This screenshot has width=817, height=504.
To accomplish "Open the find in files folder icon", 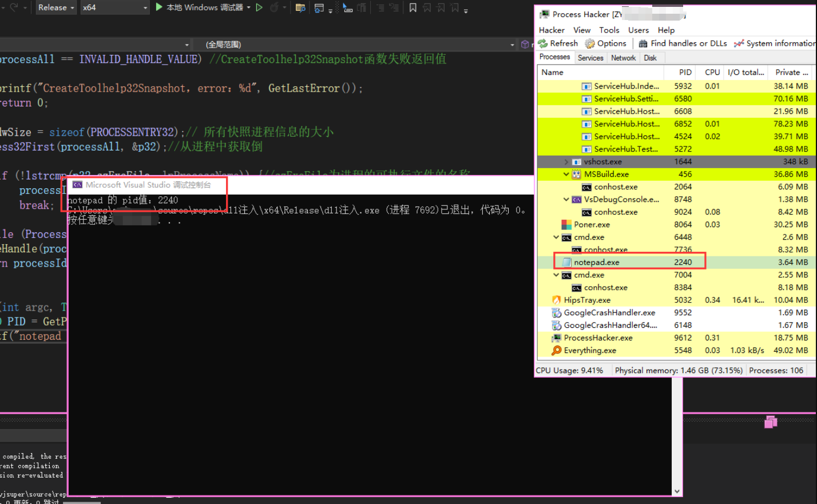I will (x=300, y=7).
